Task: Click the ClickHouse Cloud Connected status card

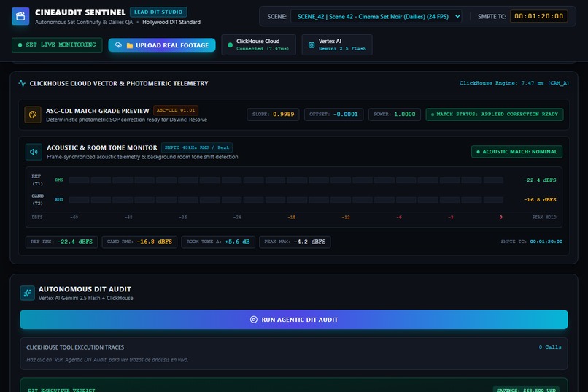Action: (x=259, y=45)
